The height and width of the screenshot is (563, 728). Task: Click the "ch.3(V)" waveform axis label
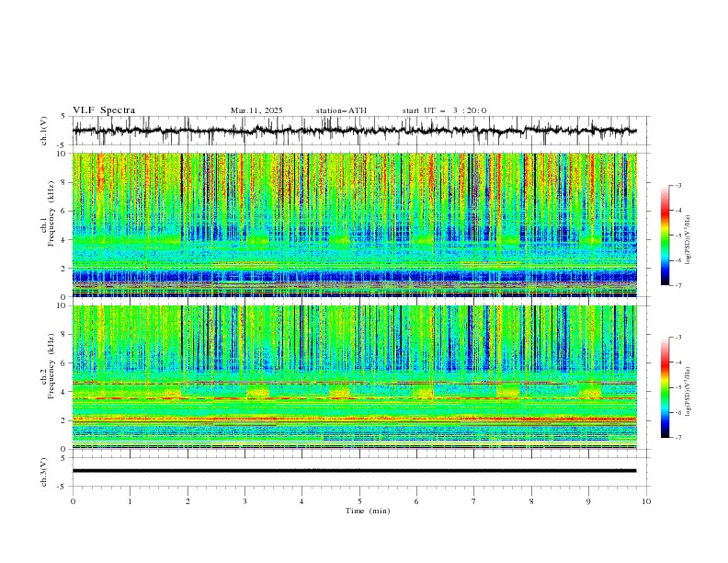[44, 472]
